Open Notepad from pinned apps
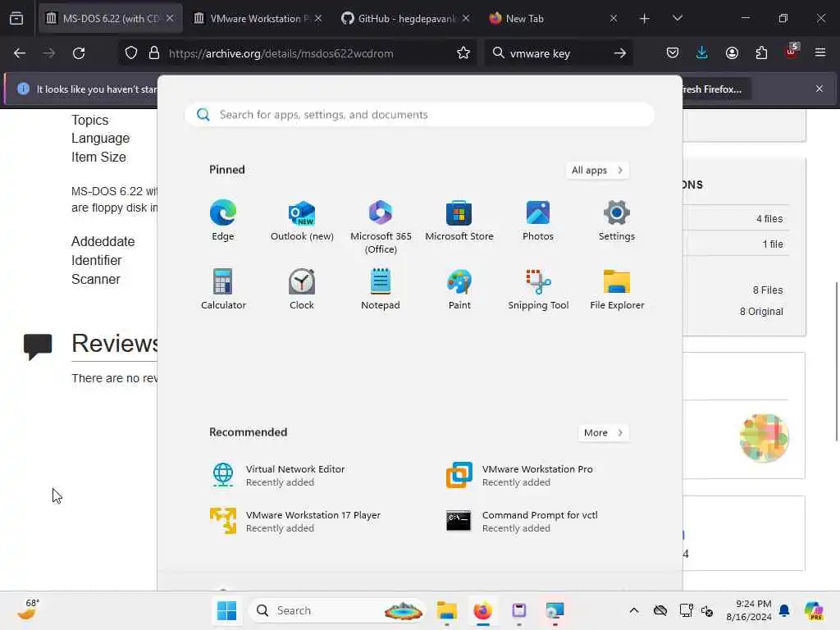This screenshot has width=840, height=630. click(x=381, y=289)
